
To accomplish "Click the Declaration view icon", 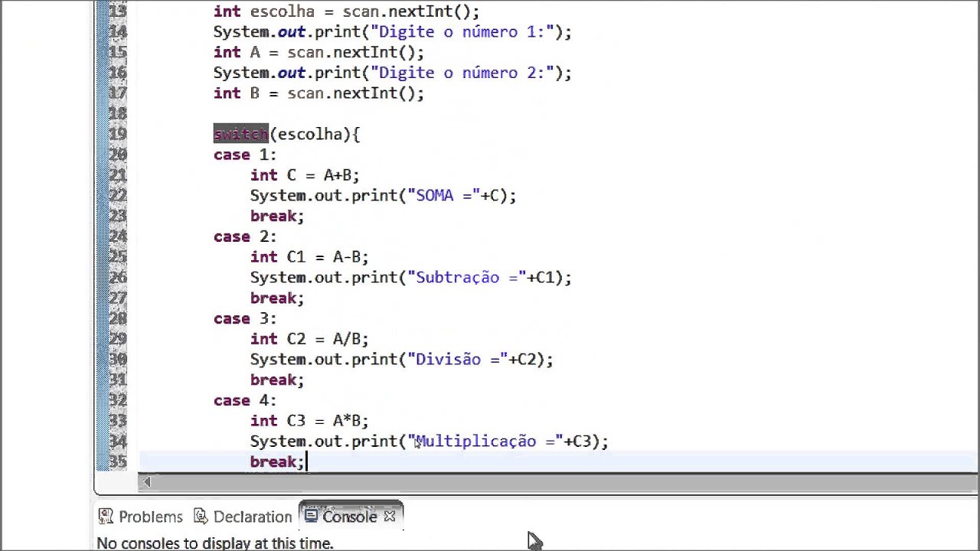I will [201, 517].
